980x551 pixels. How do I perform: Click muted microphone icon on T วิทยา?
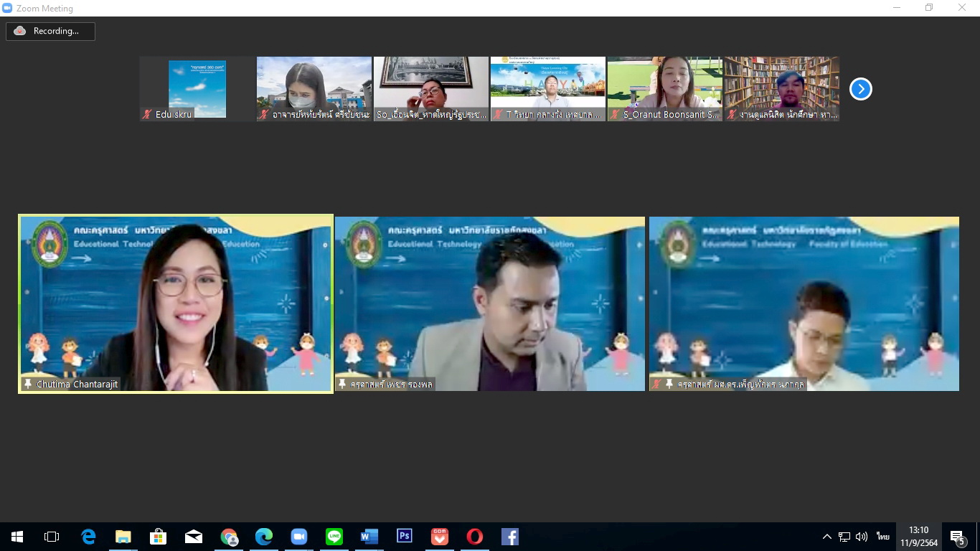point(499,114)
